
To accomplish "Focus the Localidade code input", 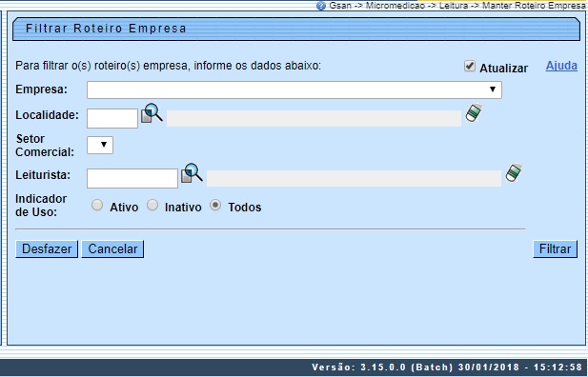I will pyautogui.click(x=112, y=118).
